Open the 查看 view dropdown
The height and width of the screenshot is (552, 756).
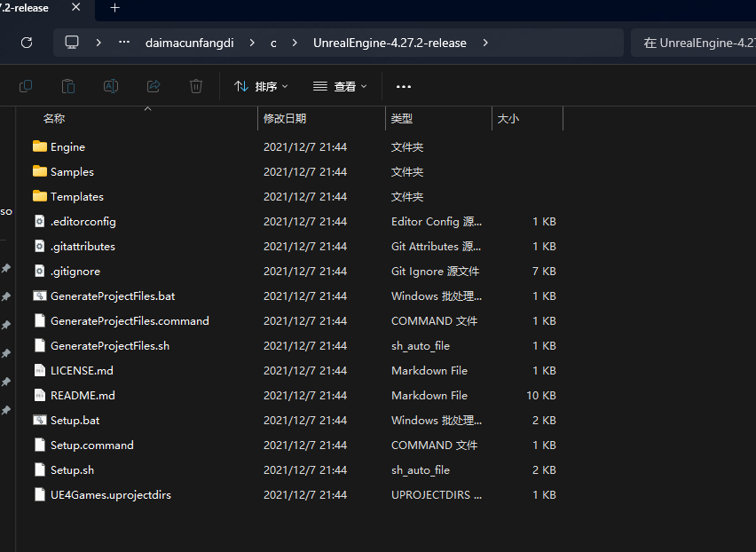click(x=340, y=86)
